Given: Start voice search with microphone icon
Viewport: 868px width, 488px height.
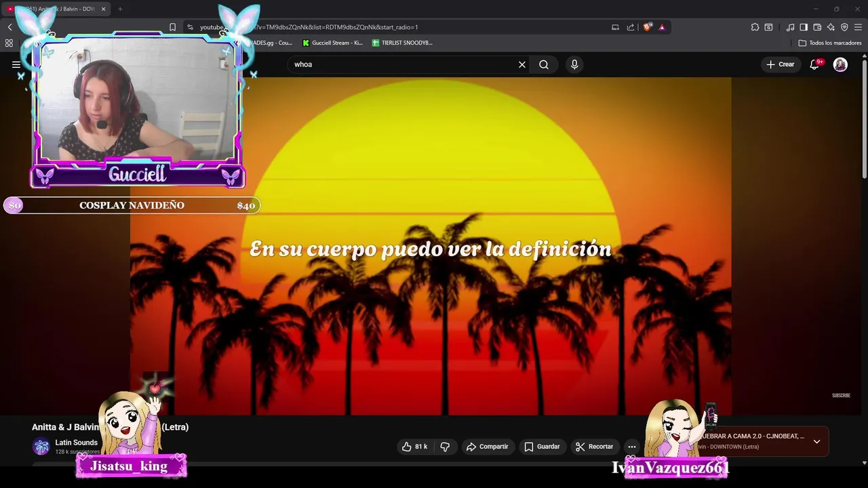Looking at the screenshot, I should [574, 64].
